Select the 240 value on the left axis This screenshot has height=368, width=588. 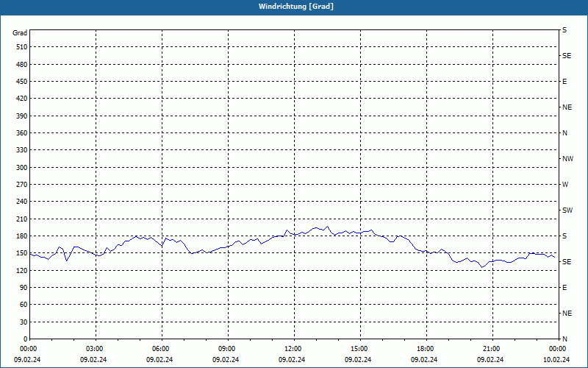[x=22, y=202]
